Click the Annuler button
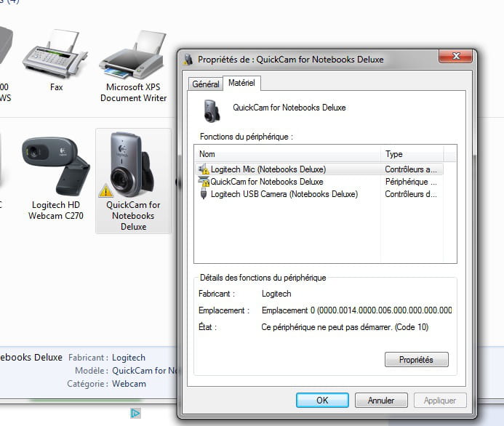 [381, 401]
